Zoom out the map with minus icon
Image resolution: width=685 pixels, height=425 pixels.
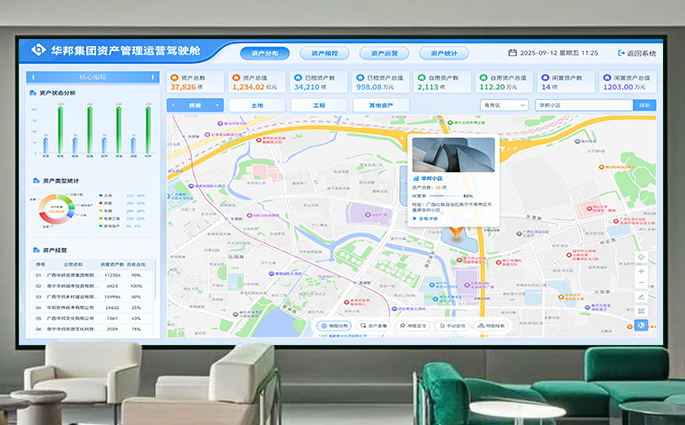641,284
